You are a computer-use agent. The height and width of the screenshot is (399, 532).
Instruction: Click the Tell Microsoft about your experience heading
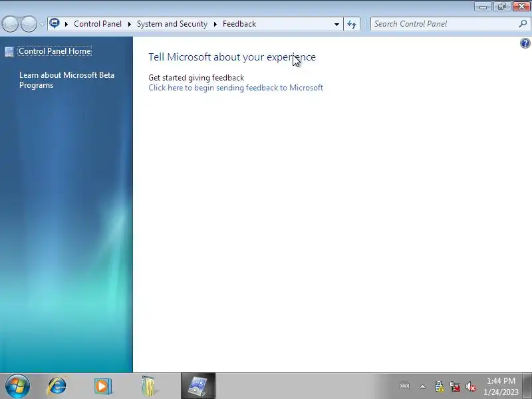232,57
